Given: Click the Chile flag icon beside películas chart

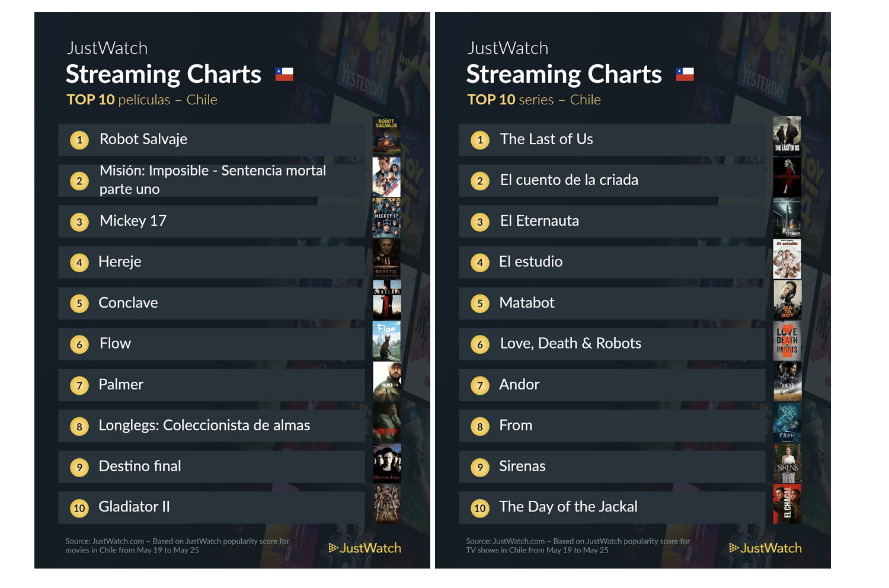Looking at the screenshot, I should (x=284, y=74).
